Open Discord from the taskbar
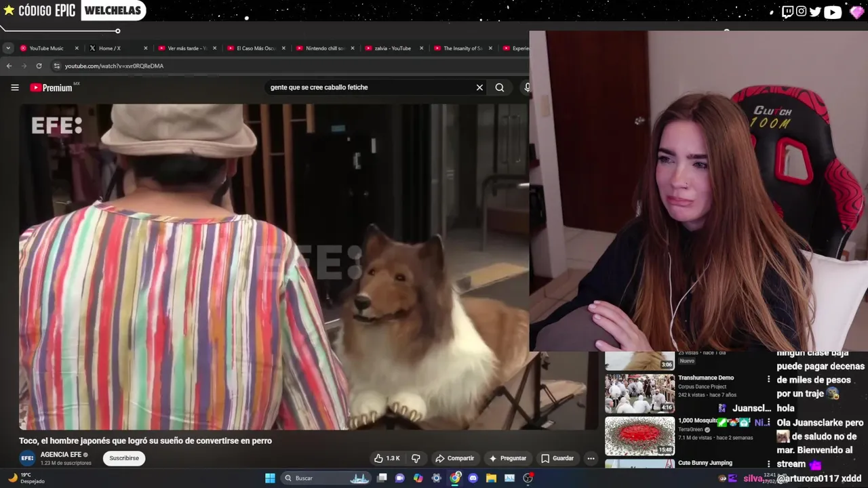This screenshot has width=868, height=488. coord(473,478)
